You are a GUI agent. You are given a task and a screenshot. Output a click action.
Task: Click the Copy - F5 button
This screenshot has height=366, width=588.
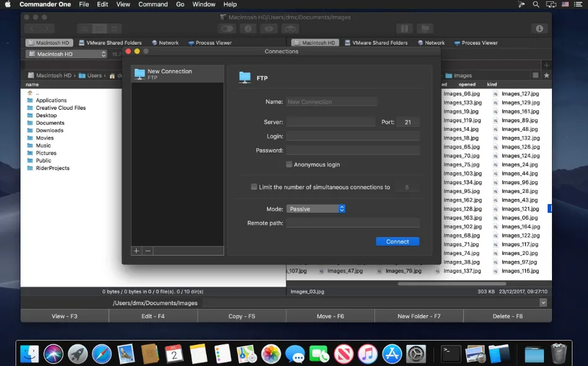(242, 316)
